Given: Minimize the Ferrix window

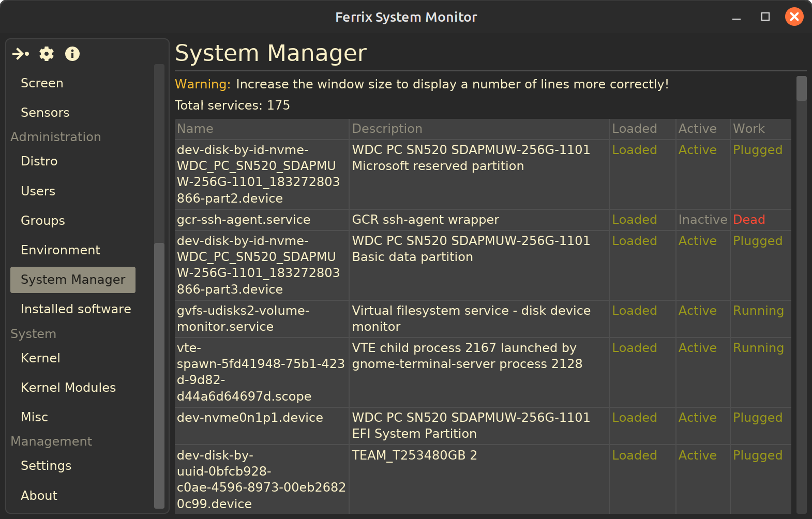Looking at the screenshot, I should pyautogui.click(x=736, y=18).
